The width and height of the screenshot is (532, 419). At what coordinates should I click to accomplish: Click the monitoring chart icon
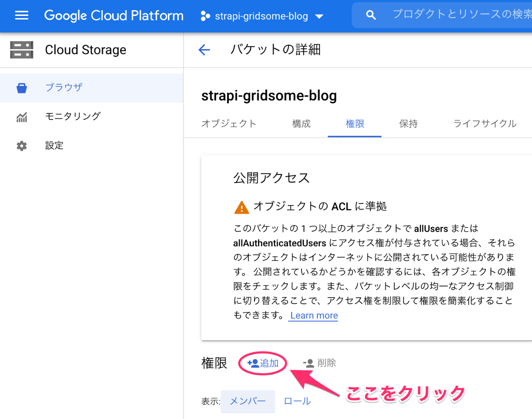(x=22, y=117)
